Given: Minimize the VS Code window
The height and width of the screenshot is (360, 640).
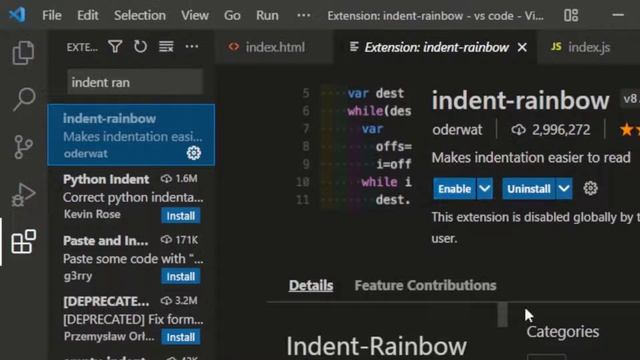Looking at the screenshot, I should pyautogui.click(x=618, y=16).
